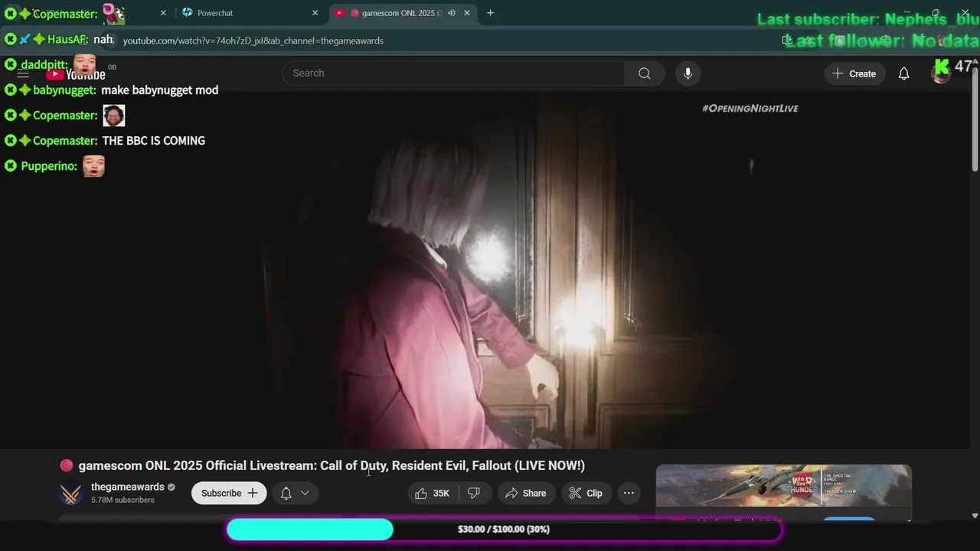Open the YouTube notifications bell
980x551 pixels.
903,73
